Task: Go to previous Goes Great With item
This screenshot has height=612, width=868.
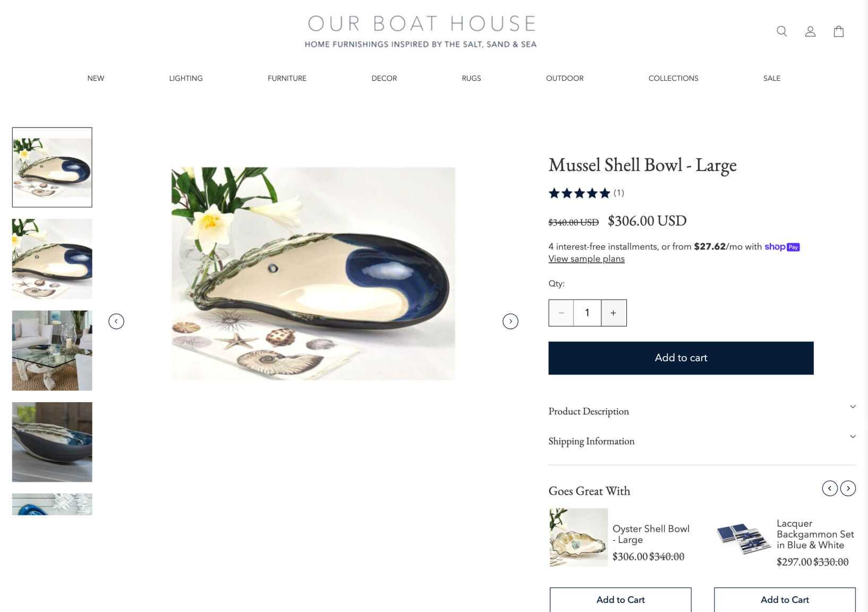Action: pos(830,488)
